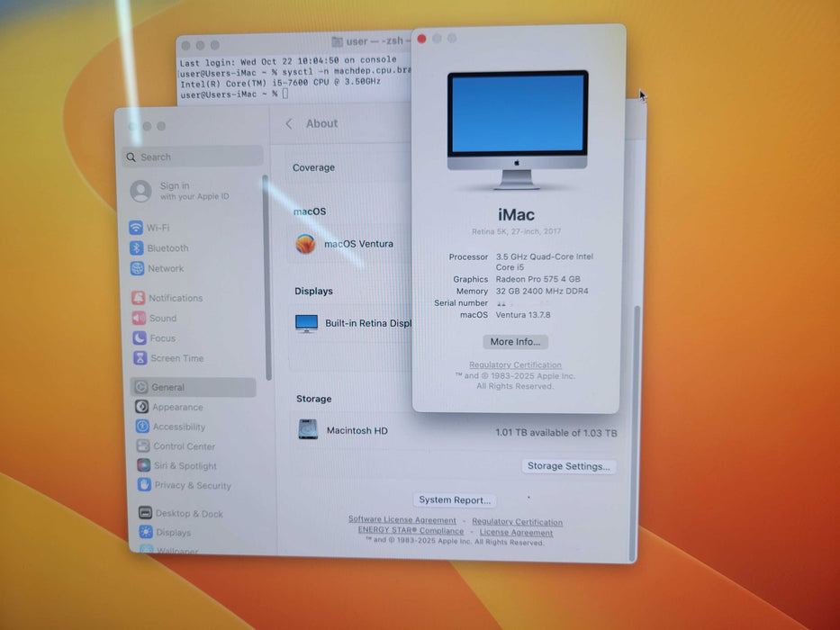Open Focus settings
Viewport: 840px width, 630px height.
point(162,338)
